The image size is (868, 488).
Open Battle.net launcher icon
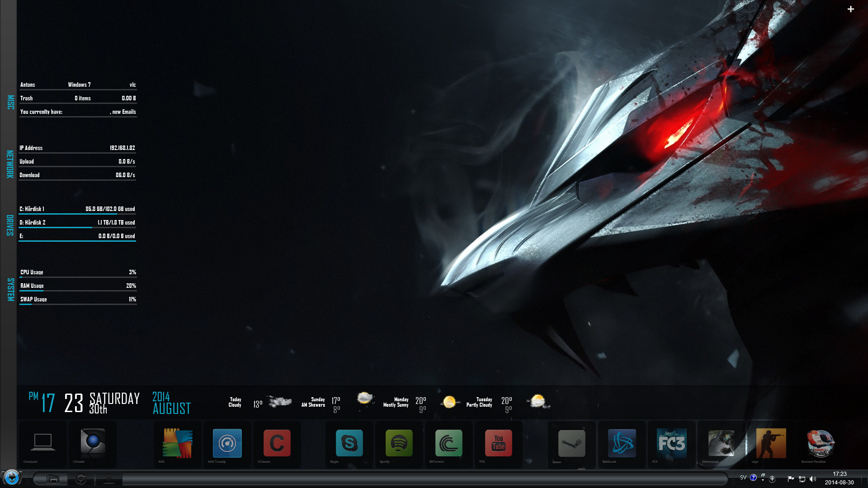[x=622, y=443]
